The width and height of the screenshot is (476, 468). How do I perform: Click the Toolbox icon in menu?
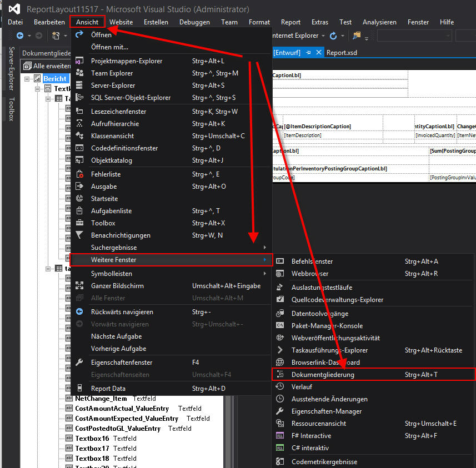pos(79,223)
